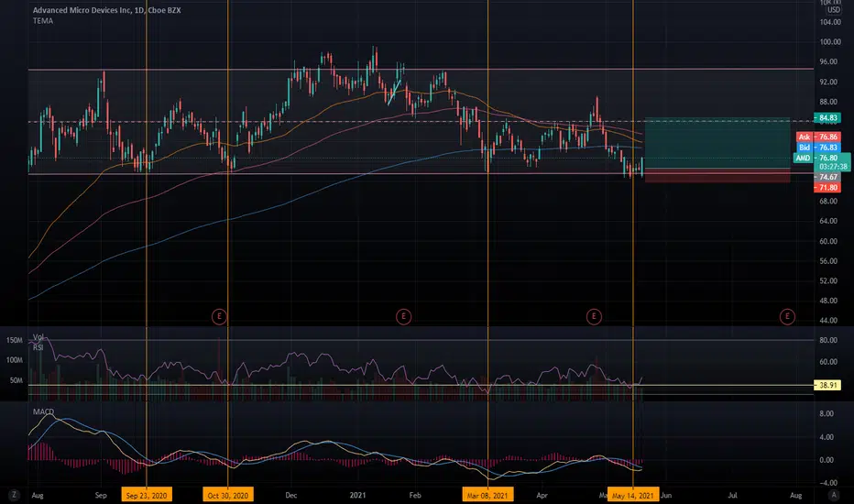Click the Sep 23, 2020 date marker

tap(147, 495)
